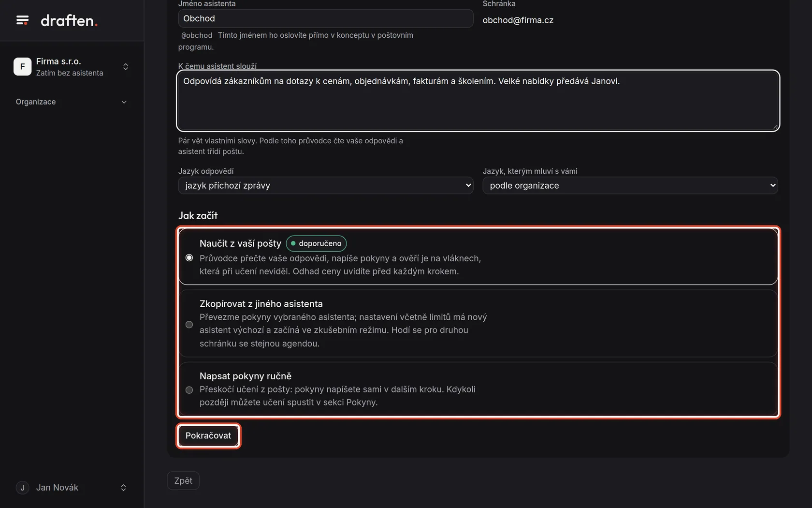Screen dimensions: 812x508
Task: Click the Firma s.r.o. avatar icon
Action: pos(22,67)
